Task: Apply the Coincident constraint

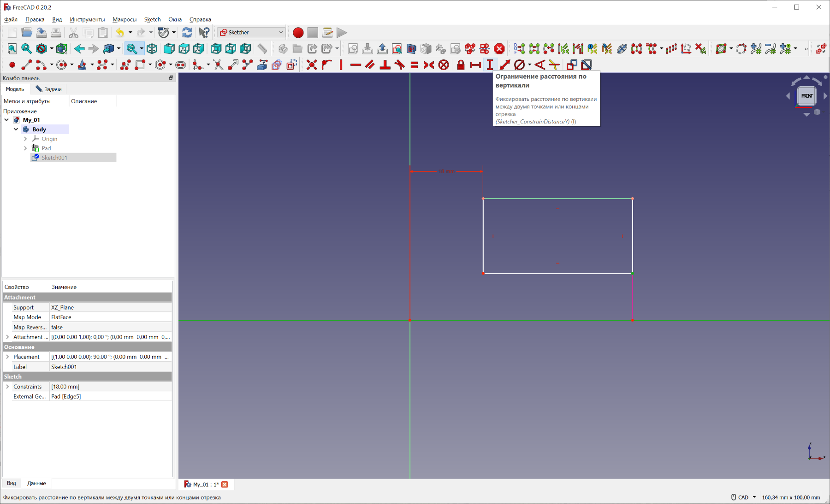Action: [312, 65]
